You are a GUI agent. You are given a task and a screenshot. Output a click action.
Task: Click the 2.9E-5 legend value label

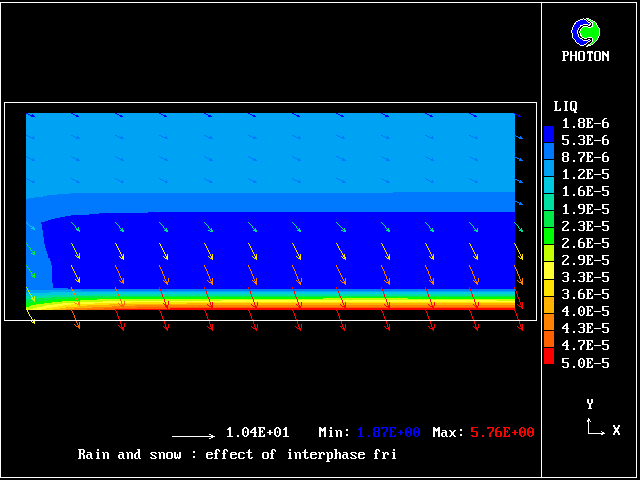(585, 260)
